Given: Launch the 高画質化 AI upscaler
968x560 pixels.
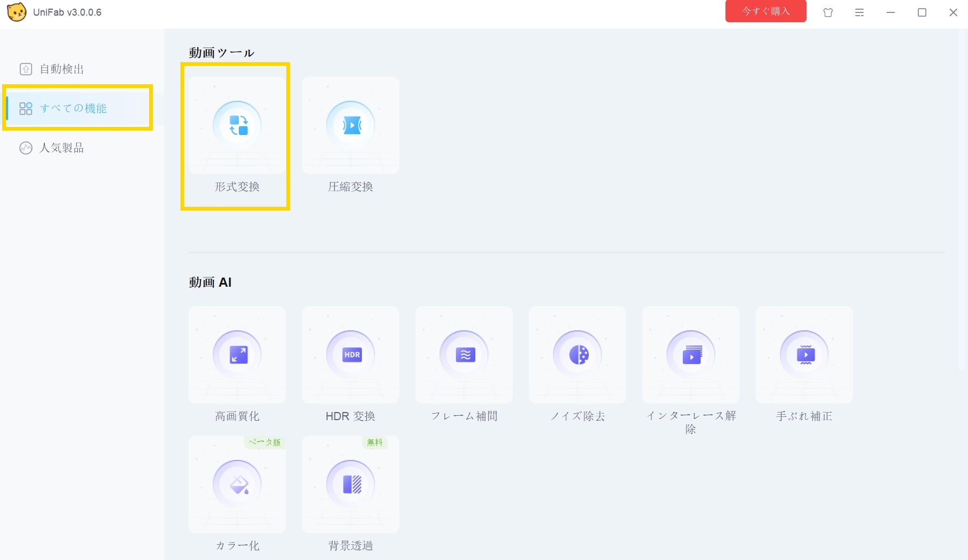Looking at the screenshot, I should point(237,355).
